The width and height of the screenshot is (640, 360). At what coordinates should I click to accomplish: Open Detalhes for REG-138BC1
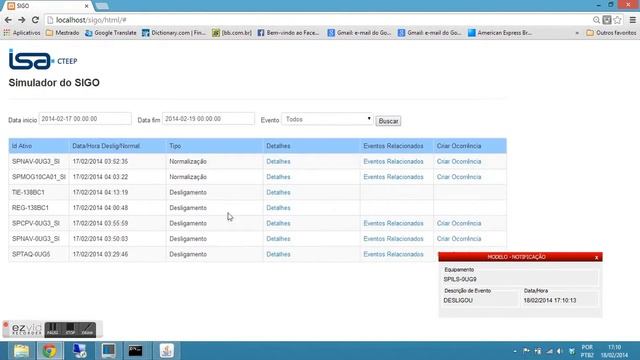coord(278,208)
